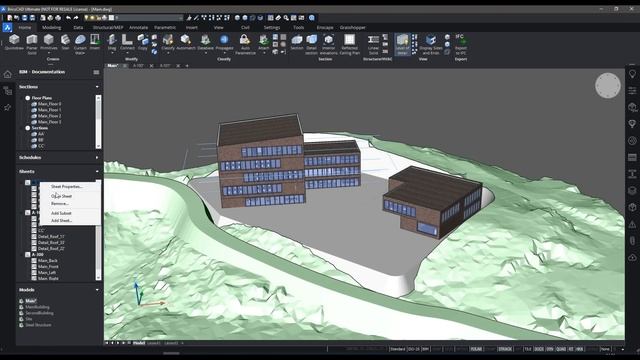Click the Redo arrow in quick access toolbar

(76, 18)
